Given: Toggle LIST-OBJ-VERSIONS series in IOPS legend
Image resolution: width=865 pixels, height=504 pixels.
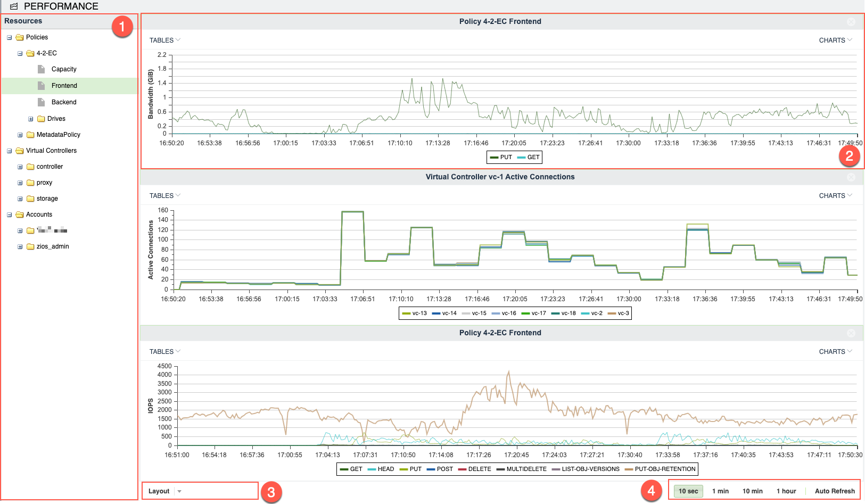Looking at the screenshot, I should pos(586,469).
